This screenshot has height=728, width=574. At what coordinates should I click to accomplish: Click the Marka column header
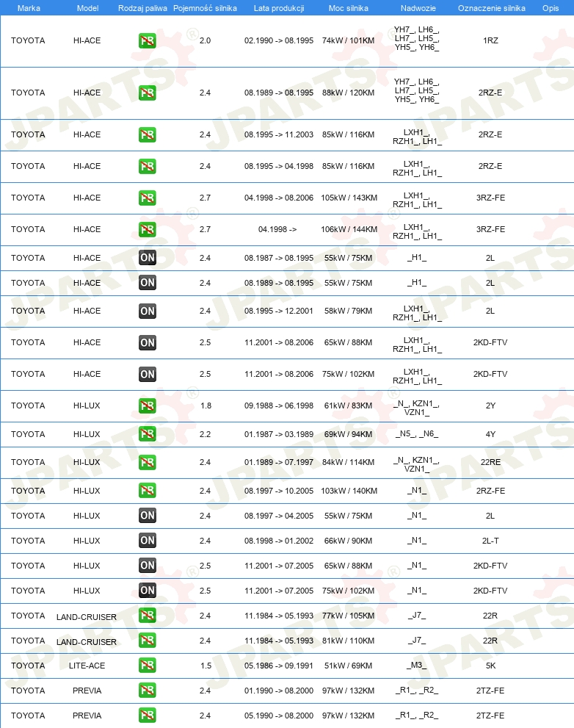(29, 8)
